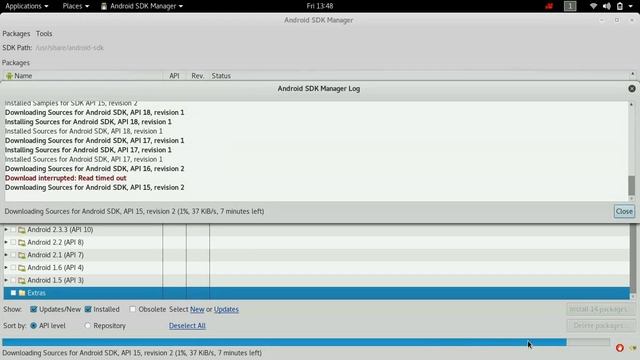Click the log toggle icon at bottom right
640x360 pixels.
click(x=632, y=348)
